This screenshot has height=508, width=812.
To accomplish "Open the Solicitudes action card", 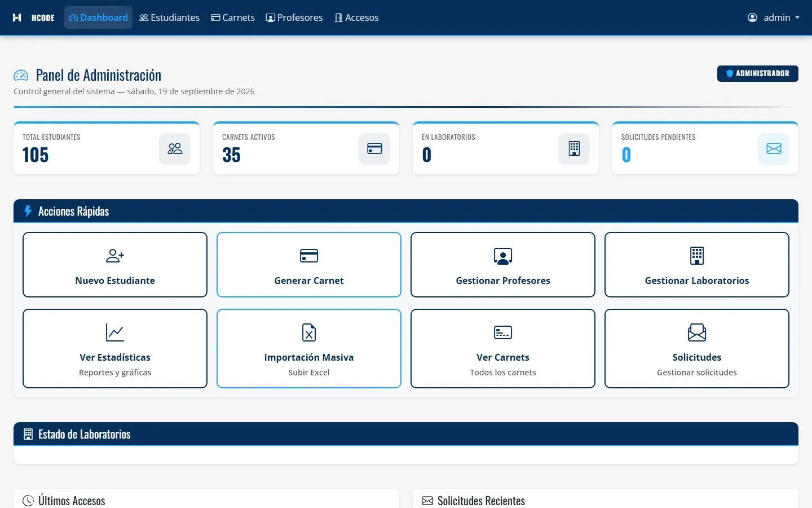I will coord(697,348).
